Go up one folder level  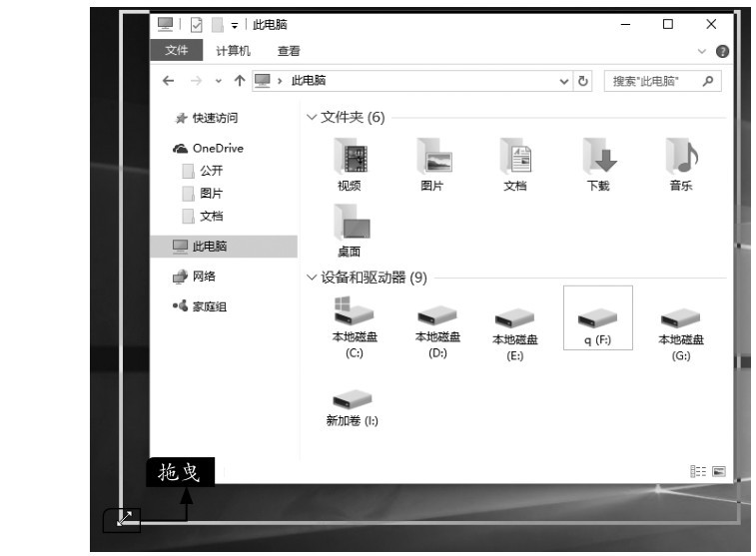tap(240, 81)
